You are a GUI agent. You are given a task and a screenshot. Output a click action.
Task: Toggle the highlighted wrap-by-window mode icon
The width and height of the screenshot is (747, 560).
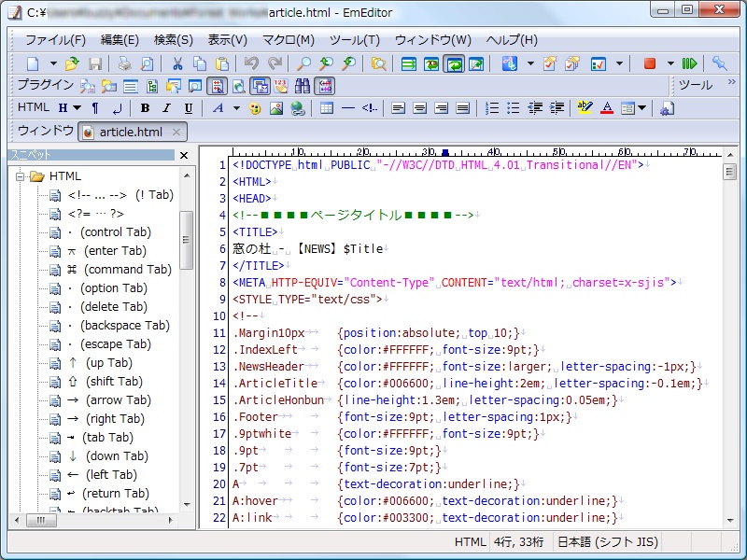(x=455, y=63)
